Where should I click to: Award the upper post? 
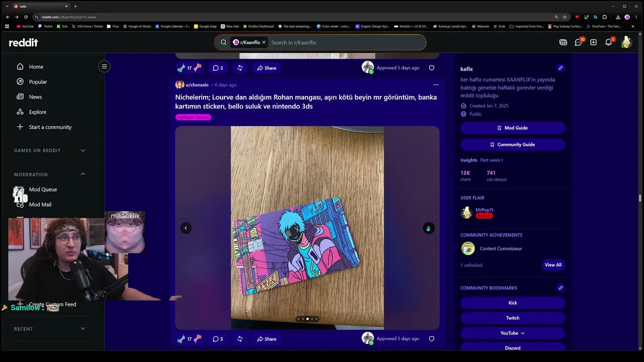click(x=240, y=68)
